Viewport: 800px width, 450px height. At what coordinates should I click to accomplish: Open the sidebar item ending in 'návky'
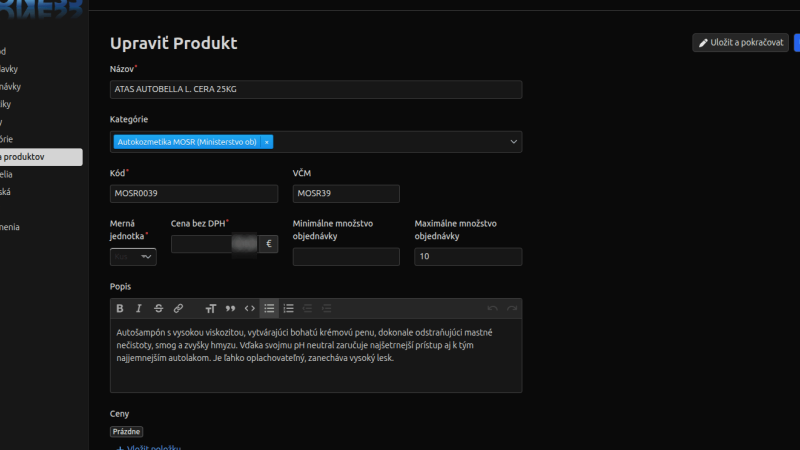(x=10, y=87)
